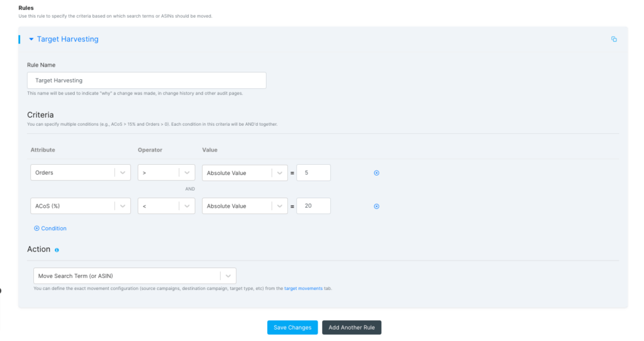
Task: Open the Orders attribute dropdown
Action: 80,172
